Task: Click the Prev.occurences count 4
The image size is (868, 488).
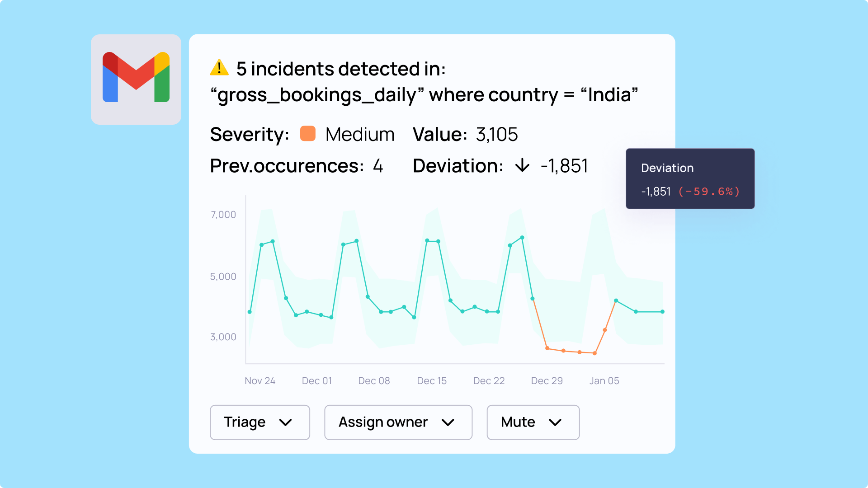Action: point(378,166)
